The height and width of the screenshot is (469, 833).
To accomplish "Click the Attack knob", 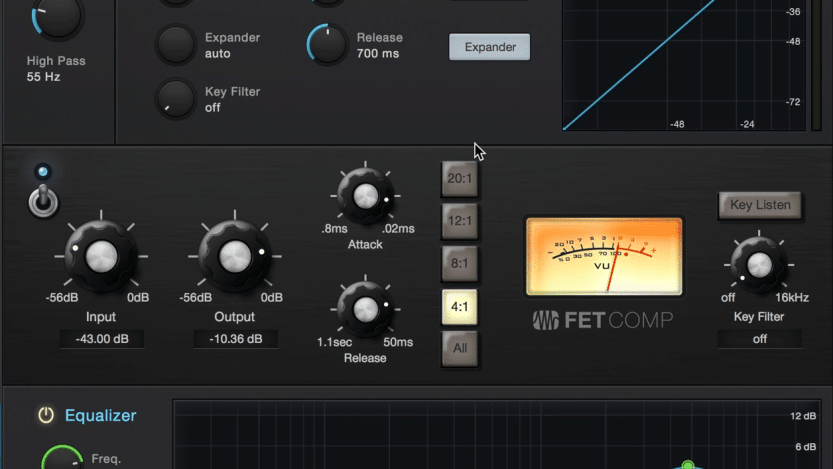I will pos(365,196).
